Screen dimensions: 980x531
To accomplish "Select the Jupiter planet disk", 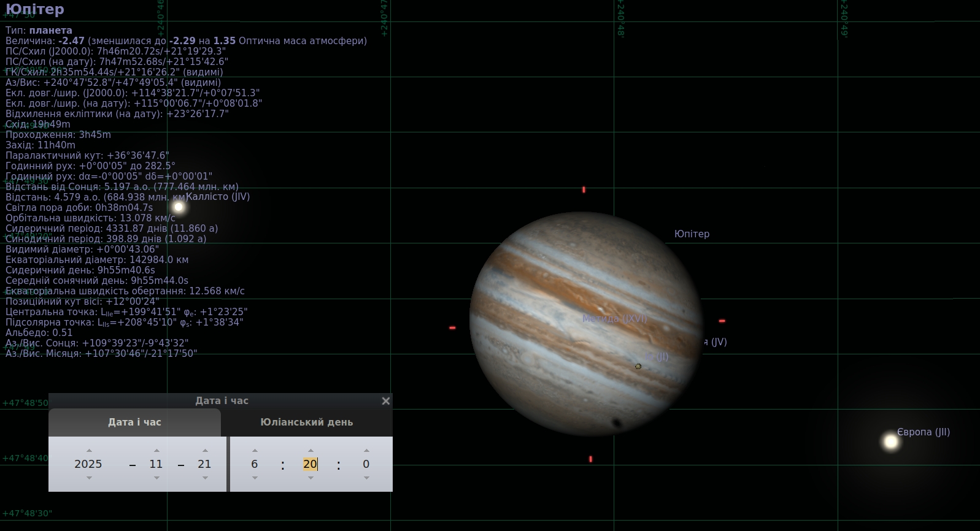I will point(586,324).
